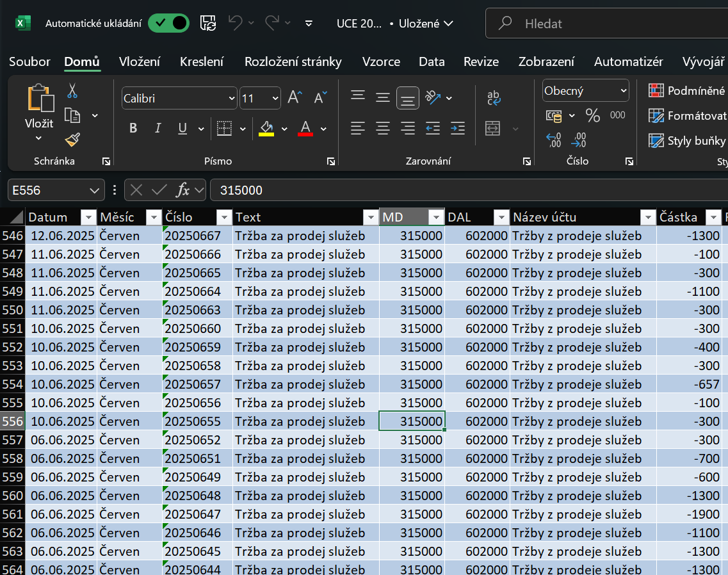Click the Save icon in title bar
The height and width of the screenshot is (575, 728).
207,24
